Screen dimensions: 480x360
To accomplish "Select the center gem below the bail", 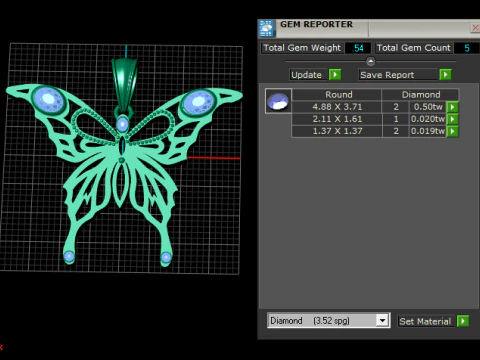I will click(x=123, y=124).
